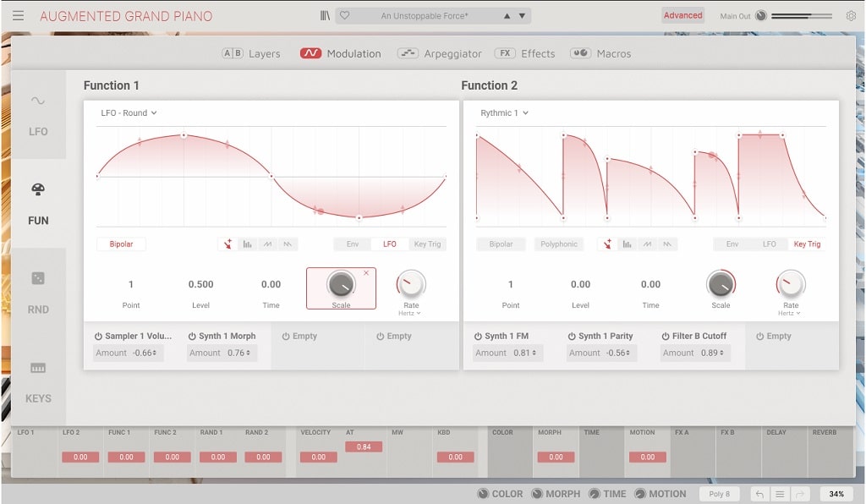
Task: Click the MORPH macro knob in status bar
Action: tap(537, 494)
